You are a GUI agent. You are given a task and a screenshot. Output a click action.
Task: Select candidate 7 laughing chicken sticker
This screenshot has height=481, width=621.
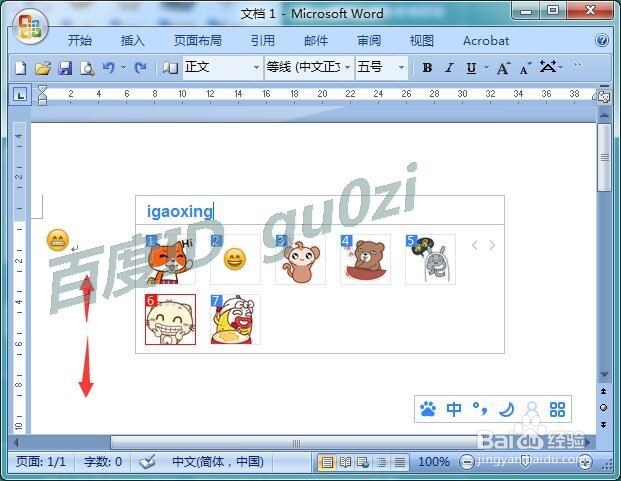235,319
